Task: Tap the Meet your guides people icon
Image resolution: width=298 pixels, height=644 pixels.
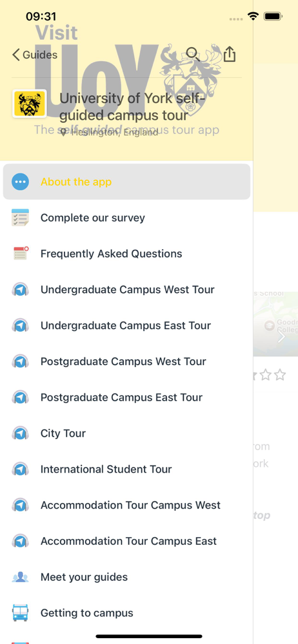Action: [x=20, y=577]
